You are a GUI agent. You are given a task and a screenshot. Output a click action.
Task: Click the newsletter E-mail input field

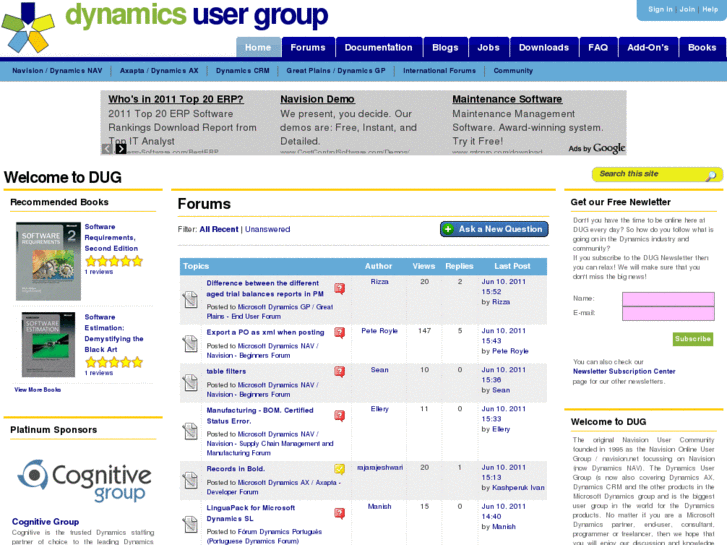(668, 314)
